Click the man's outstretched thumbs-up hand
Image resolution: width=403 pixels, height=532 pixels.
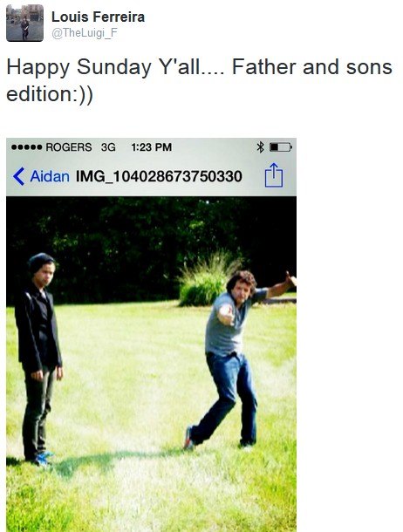290,279
